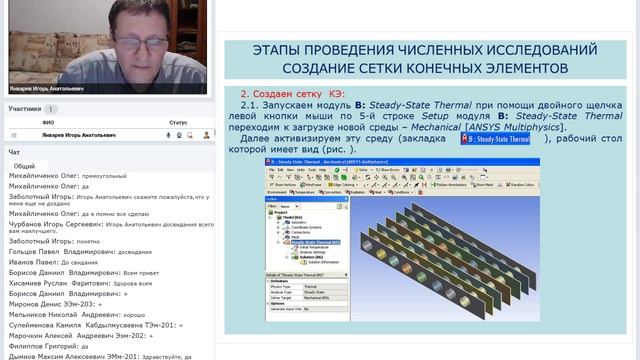Click the ФИО column header
640x360 pixels.
point(48,122)
